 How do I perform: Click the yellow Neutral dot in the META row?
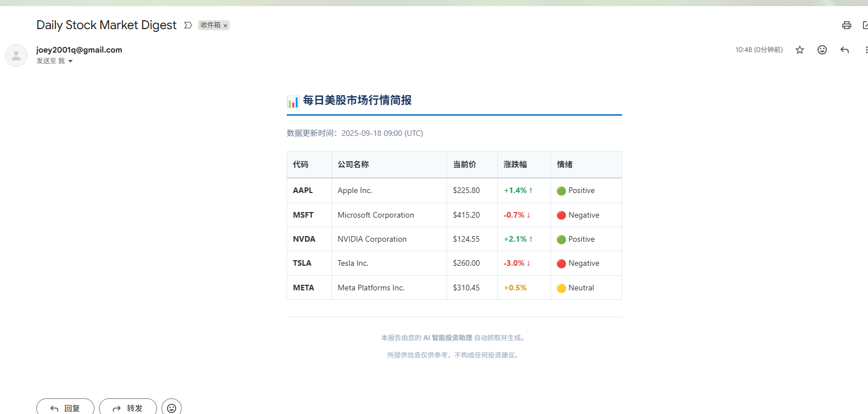point(561,288)
